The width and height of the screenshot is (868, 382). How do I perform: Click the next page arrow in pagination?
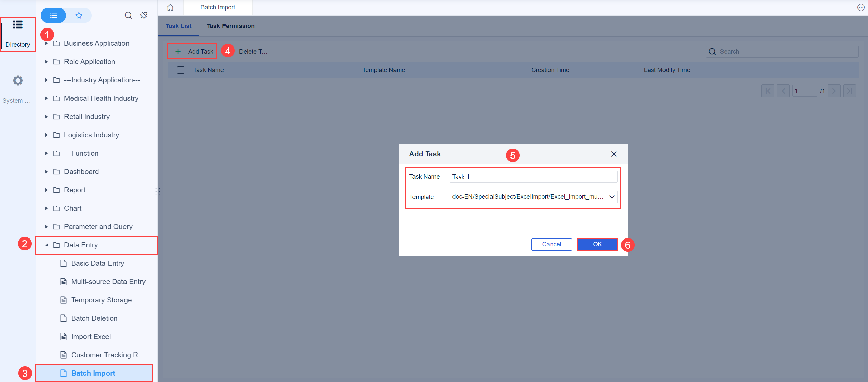click(834, 91)
